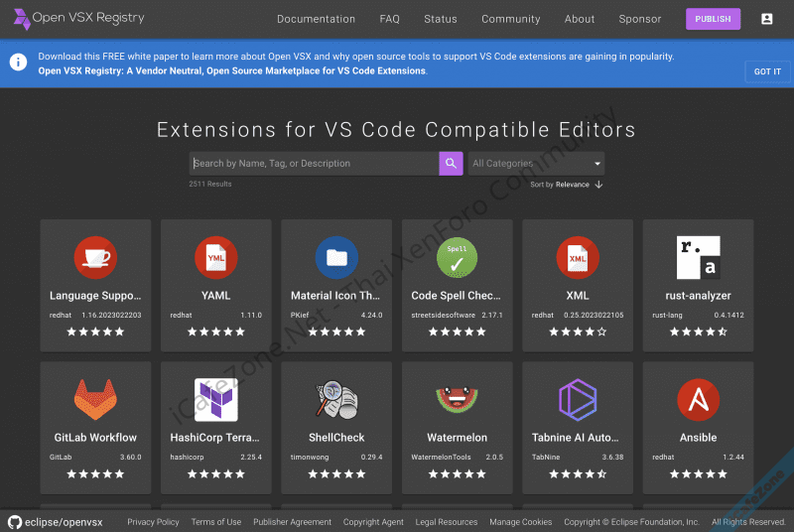
Task: Go to the Community page
Action: [x=510, y=19]
